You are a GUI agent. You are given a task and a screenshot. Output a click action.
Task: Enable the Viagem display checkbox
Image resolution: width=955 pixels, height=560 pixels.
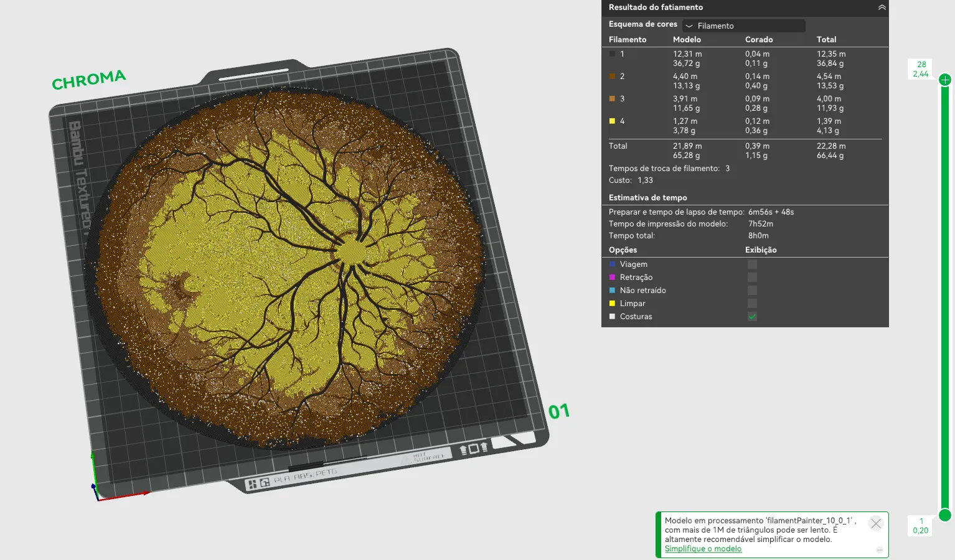coord(752,264)
